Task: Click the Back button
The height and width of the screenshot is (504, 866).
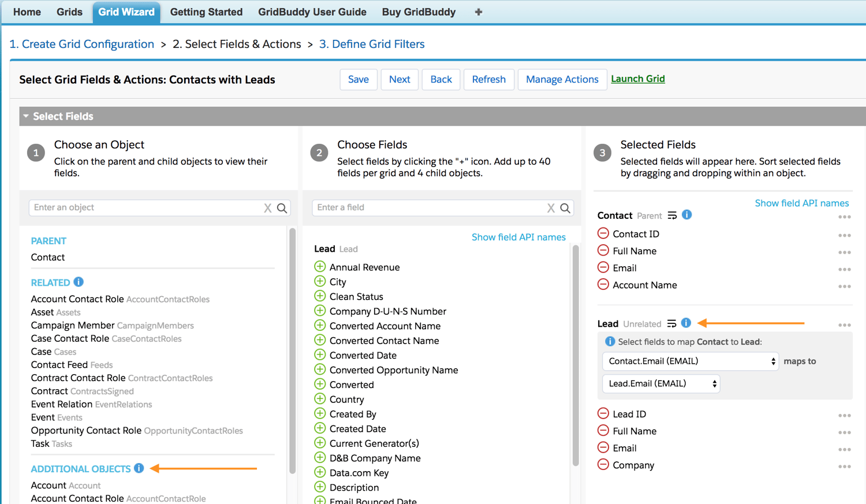Action: (x=441, y=80)
